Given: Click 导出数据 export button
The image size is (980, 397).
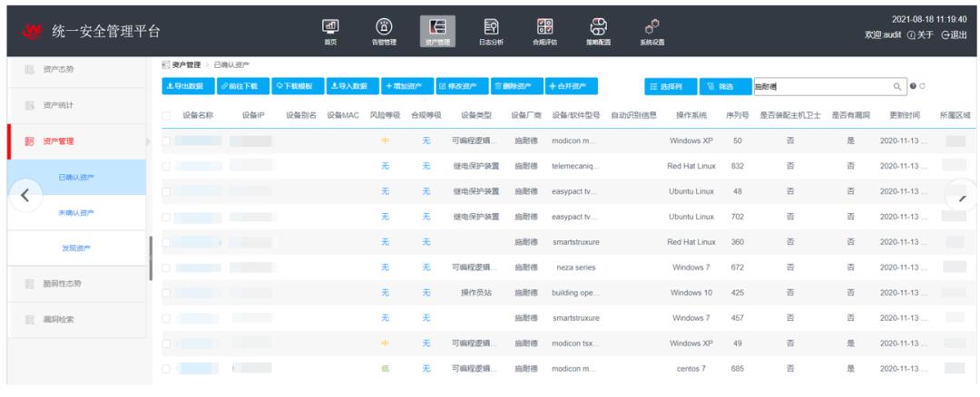Looking at the screenshot, I should 188,86.
